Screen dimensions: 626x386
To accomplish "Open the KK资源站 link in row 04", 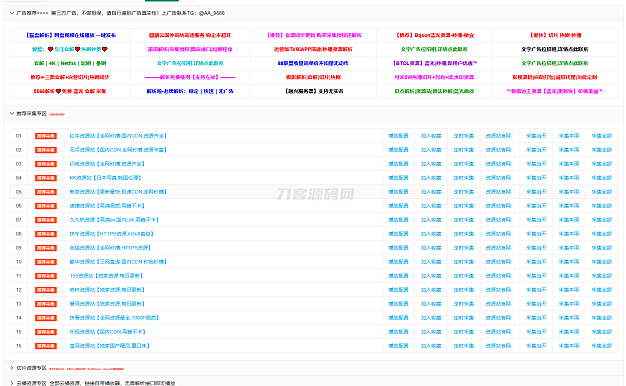I will coord(105,178).
